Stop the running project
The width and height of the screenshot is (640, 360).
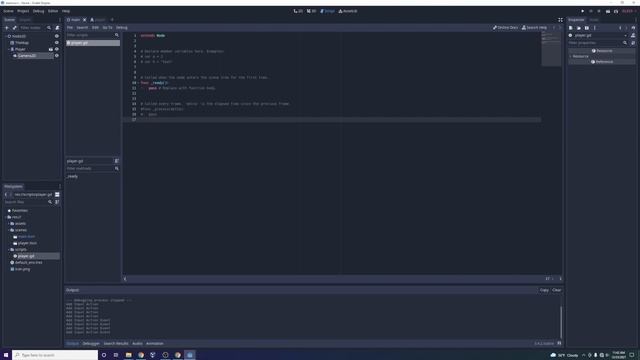point(599,11)
